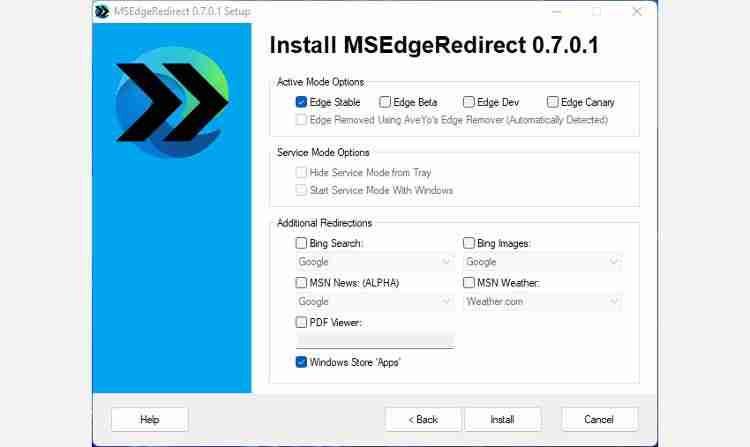
Task: Open the Bing Images engine dropdown
Action: point(542,262)
